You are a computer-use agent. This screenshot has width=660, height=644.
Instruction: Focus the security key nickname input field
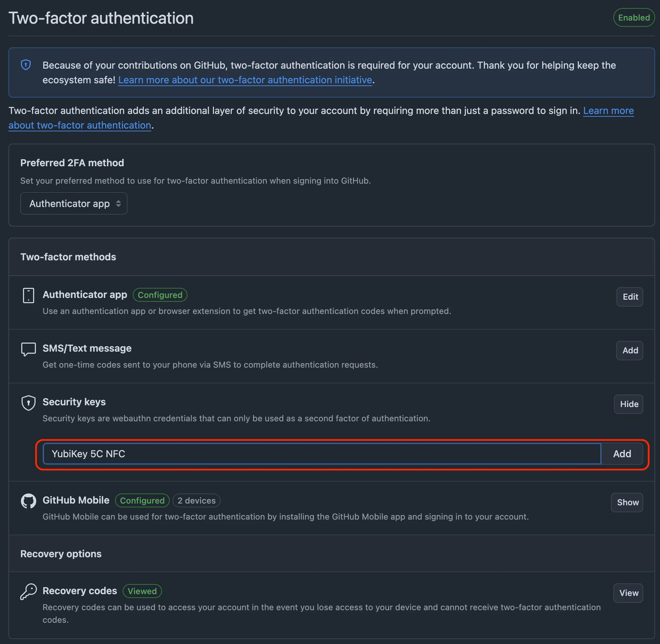[x=322, y=454]
